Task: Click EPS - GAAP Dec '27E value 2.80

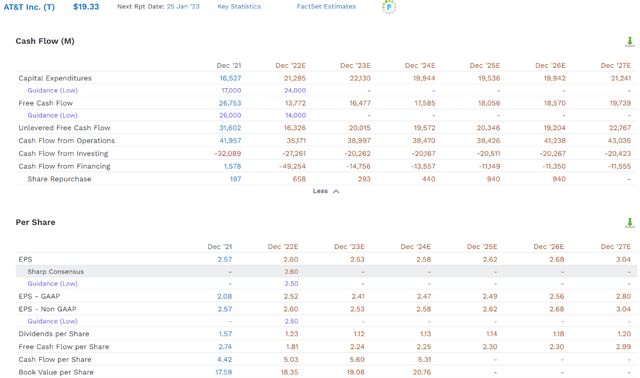Action: pos(623,296)
